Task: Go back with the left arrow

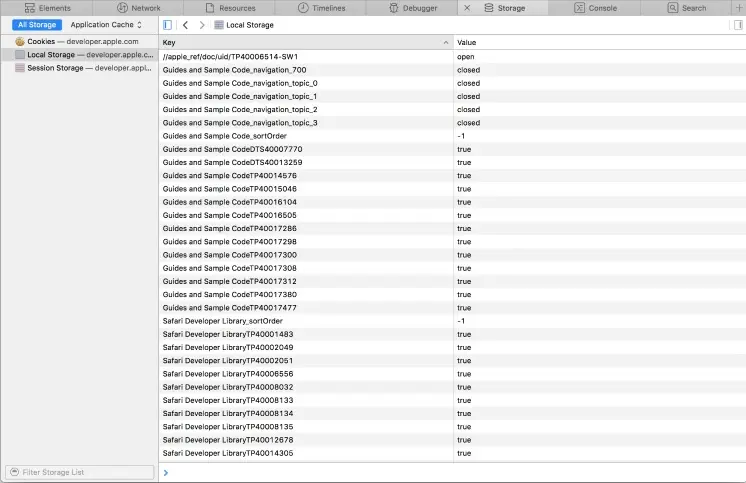Action: coord(186,25)
